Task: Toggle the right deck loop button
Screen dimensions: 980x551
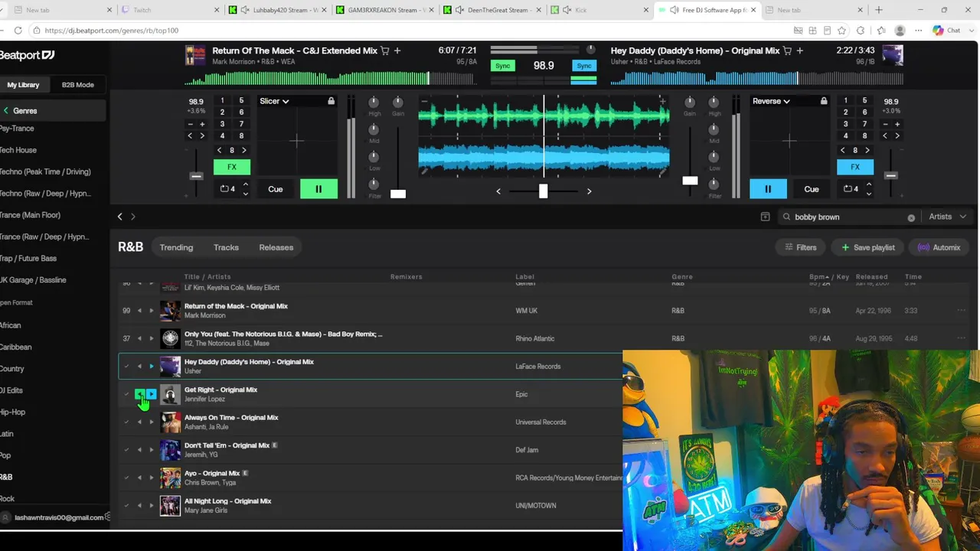Action: [851, 189]
